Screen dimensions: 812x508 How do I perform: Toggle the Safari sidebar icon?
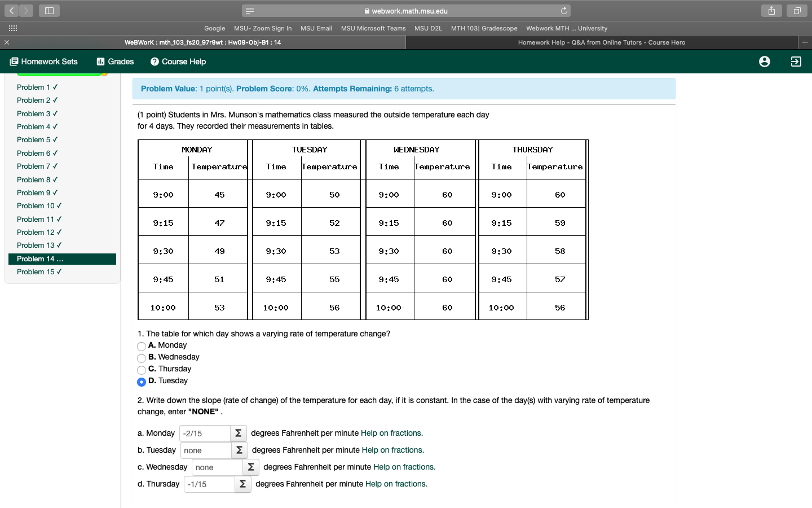(49, 10)
